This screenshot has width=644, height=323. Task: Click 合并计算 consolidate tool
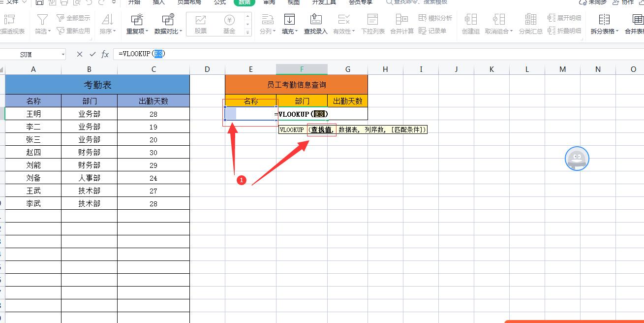(402, 24)
